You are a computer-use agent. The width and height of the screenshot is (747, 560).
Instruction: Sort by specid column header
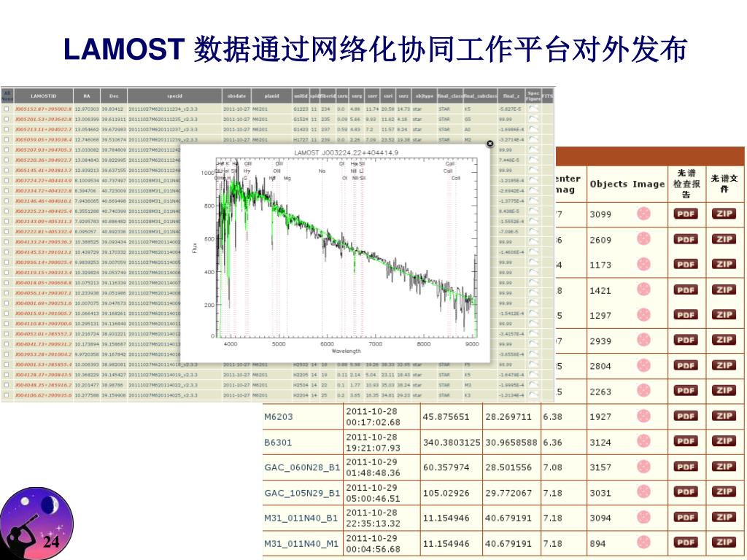pos(174,96)
